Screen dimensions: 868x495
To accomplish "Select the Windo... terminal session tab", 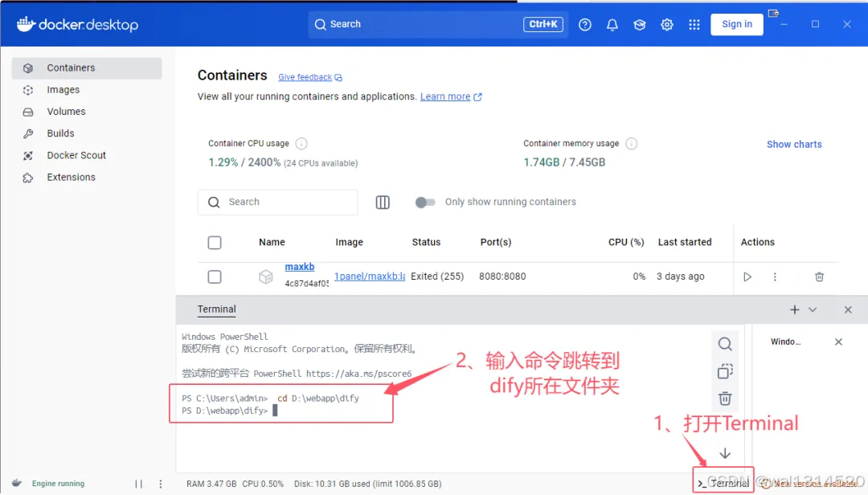I will 785,342.
